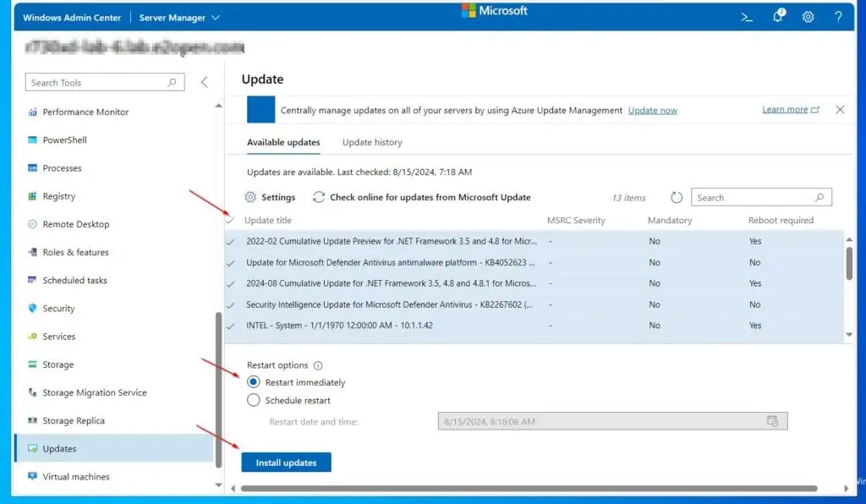Open the settings gear in the header

[808, 17]
